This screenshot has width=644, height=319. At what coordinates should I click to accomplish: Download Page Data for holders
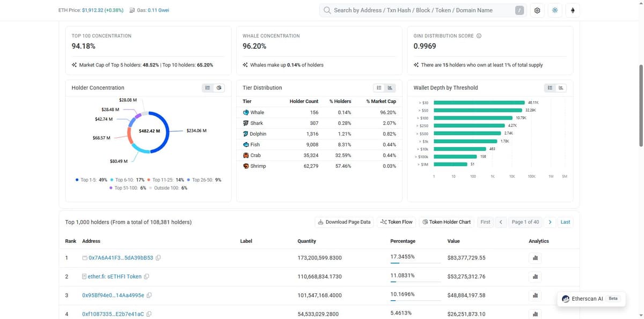click(344, 222)
